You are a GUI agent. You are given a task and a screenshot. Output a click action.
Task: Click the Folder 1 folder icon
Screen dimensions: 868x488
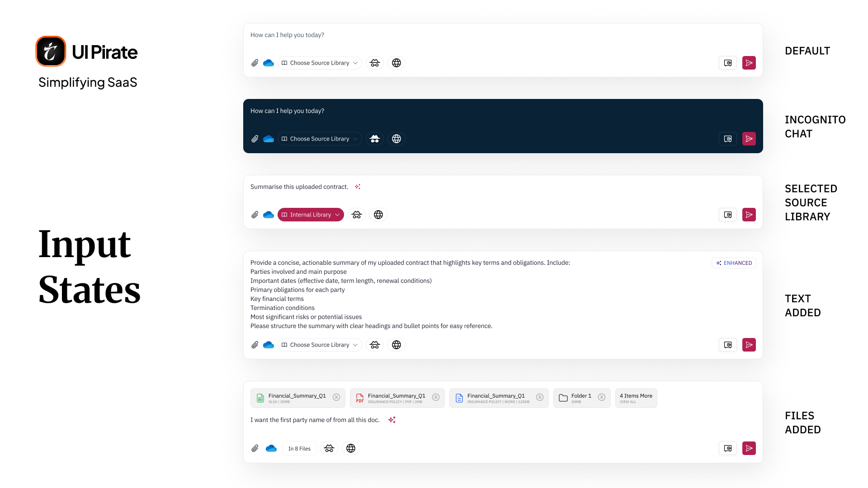click(563, 398)
